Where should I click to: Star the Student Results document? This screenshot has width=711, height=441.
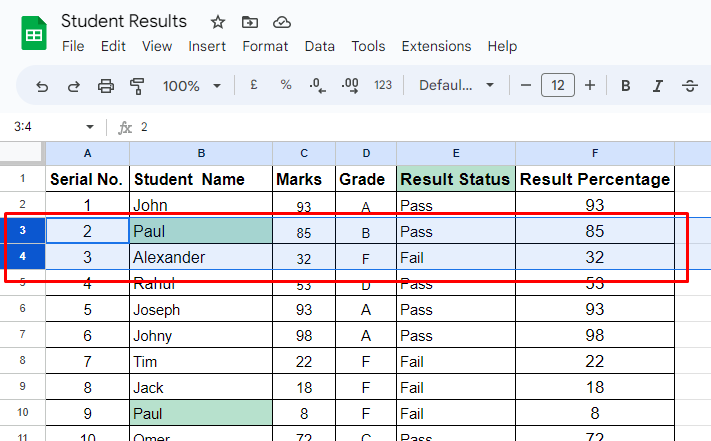point(218,22)
